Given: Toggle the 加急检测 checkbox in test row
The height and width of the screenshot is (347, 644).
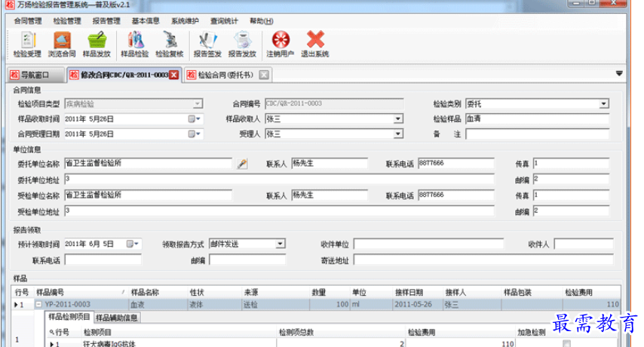Looking at the screenshot, I should click(566, 343).
